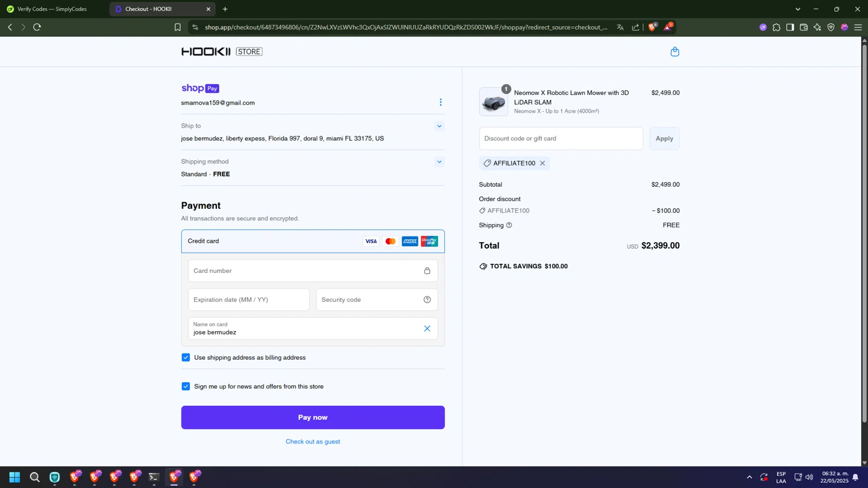Focus the Security code field
Viewport: 868px width, 488px height.
tap(377, 300)
